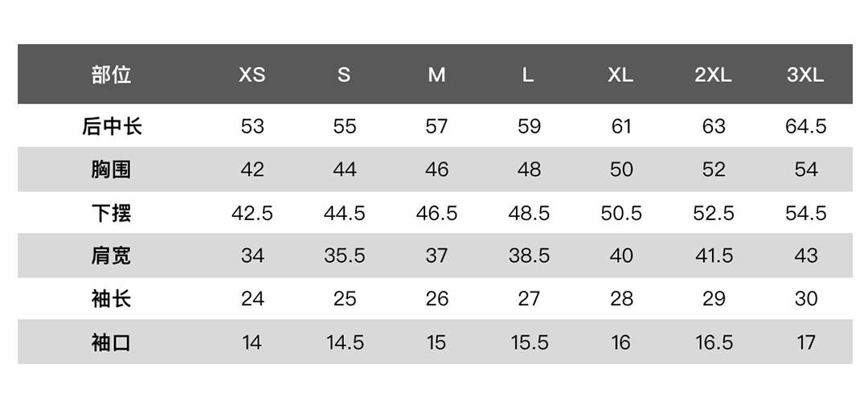Screen dimensions: 868x409
Task: Click the 胸围 row label
Action: [111, 170]
